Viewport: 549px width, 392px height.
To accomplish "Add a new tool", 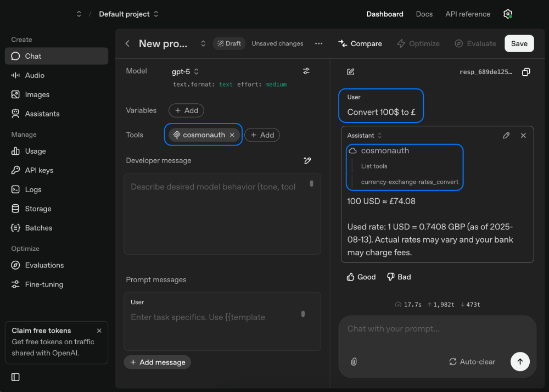I will tap(262, 135).
